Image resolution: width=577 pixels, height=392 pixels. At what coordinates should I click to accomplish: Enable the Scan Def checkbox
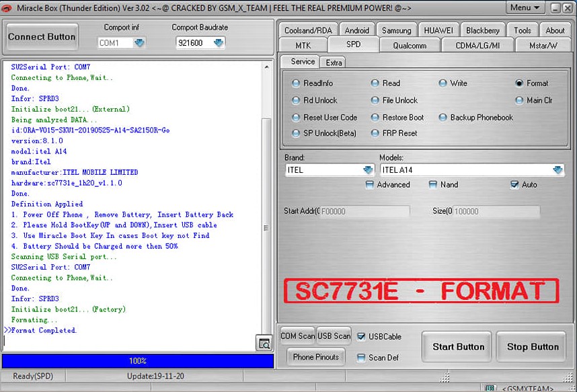(x=361, y=358)
